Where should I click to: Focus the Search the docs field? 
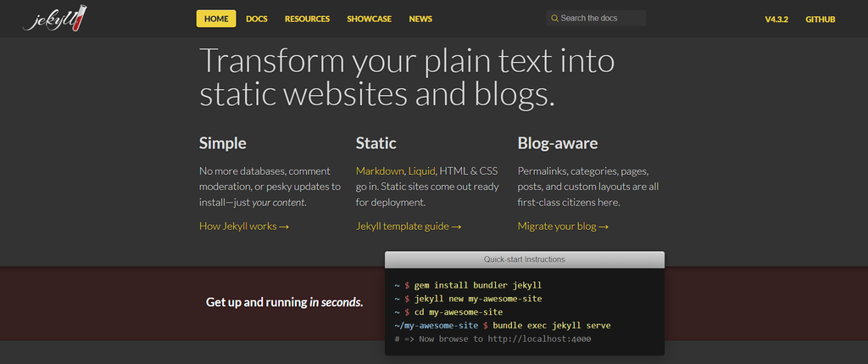[600, 18]
